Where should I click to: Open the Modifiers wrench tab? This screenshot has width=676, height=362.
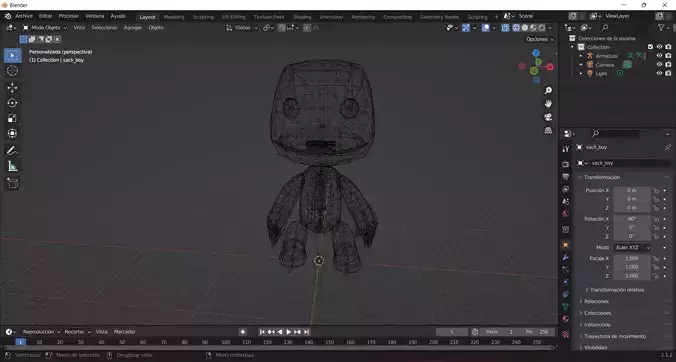point(566,257)
